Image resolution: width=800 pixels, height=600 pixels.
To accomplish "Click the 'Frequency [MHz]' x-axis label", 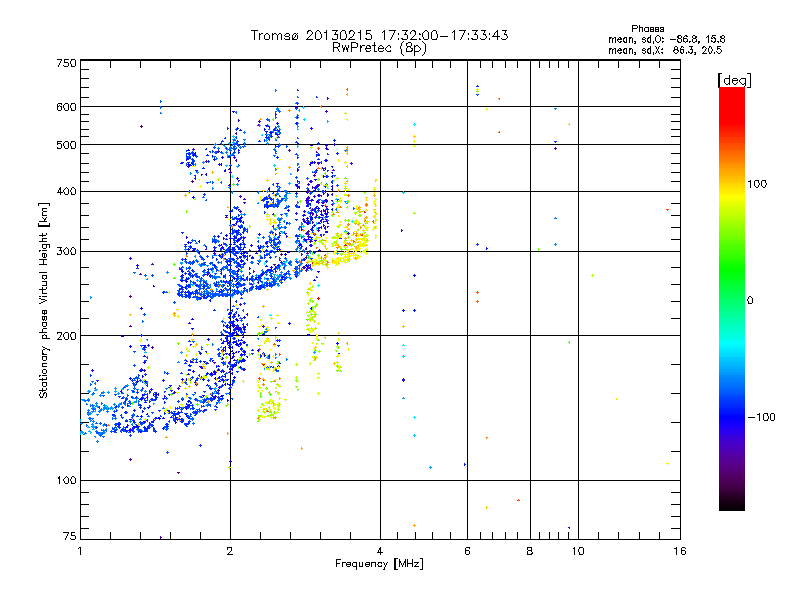I will 379,564.
